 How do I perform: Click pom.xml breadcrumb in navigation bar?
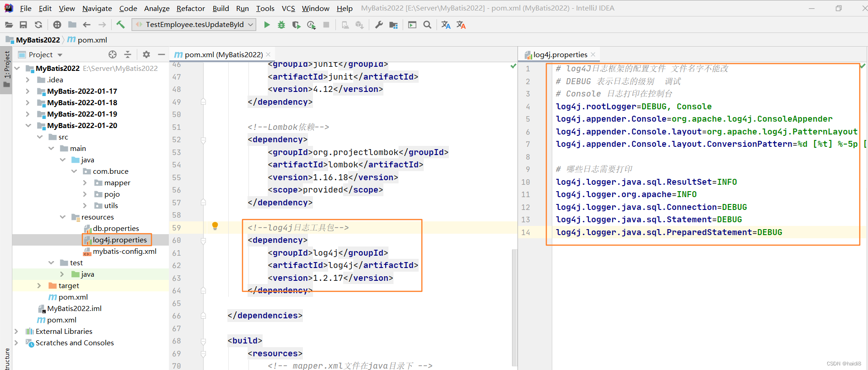coord(87,40)
